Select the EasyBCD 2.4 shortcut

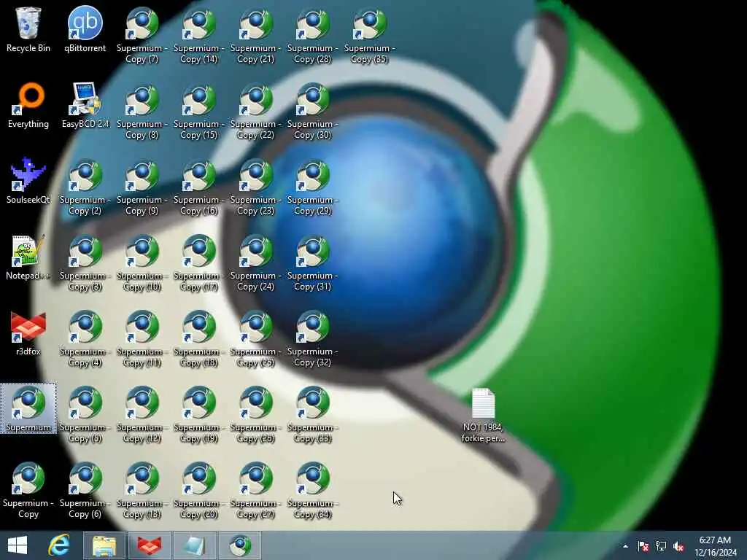pyautogui.click(x=85, y=106)
